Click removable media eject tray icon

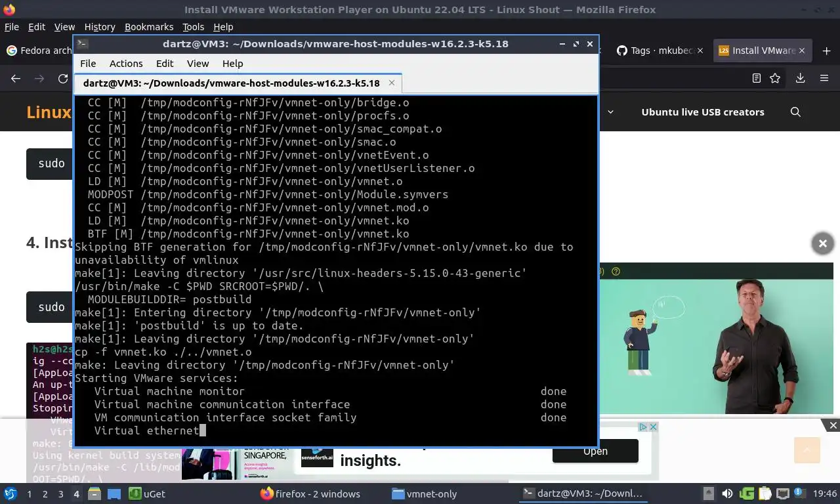pyautogui.click(x=709, y=493)
